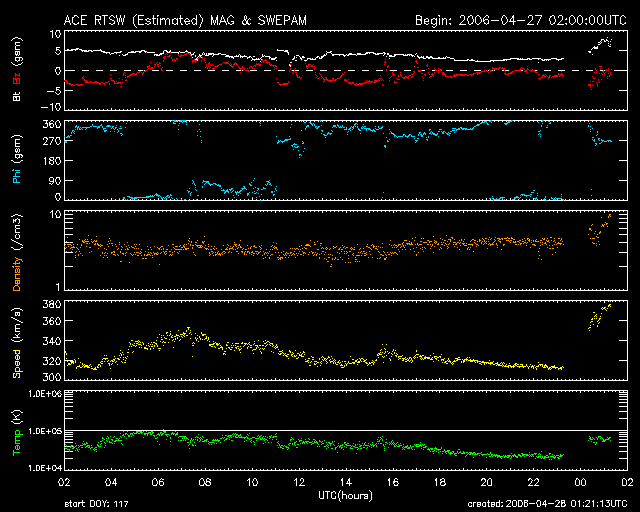Click the "1" tick on the Density axis

pyautogui.click(x=58, y=287)
